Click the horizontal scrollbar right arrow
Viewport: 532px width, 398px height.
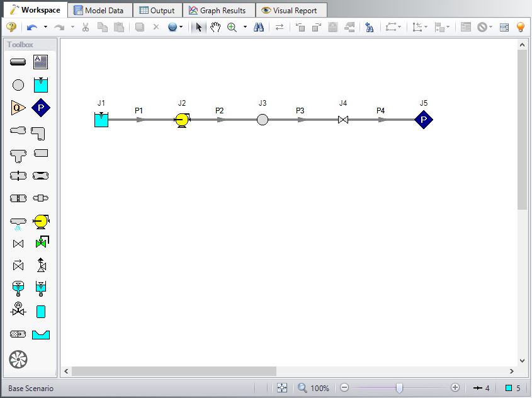(x=512, y=371)
